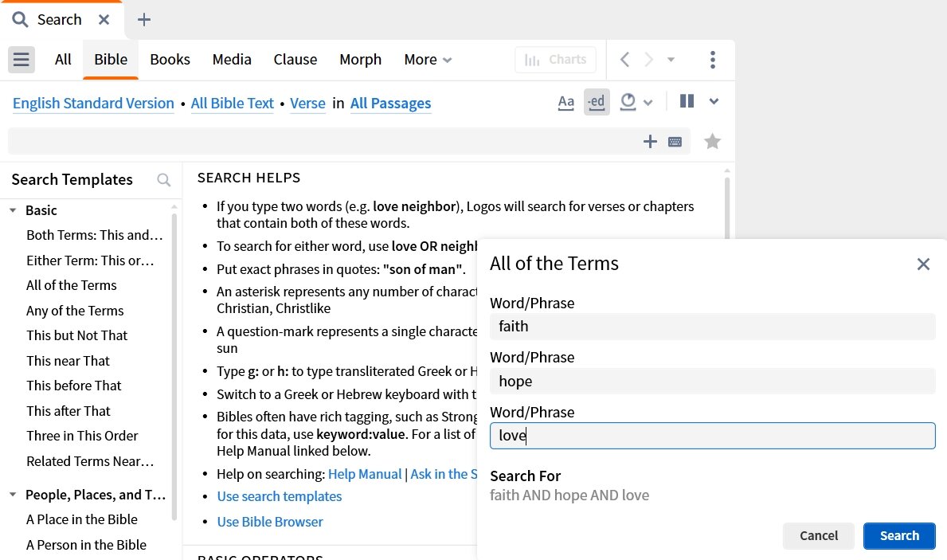The width and height of the screenshot is (947, 560).
Task: Select This but Not That template
Action: pos(76,335)
